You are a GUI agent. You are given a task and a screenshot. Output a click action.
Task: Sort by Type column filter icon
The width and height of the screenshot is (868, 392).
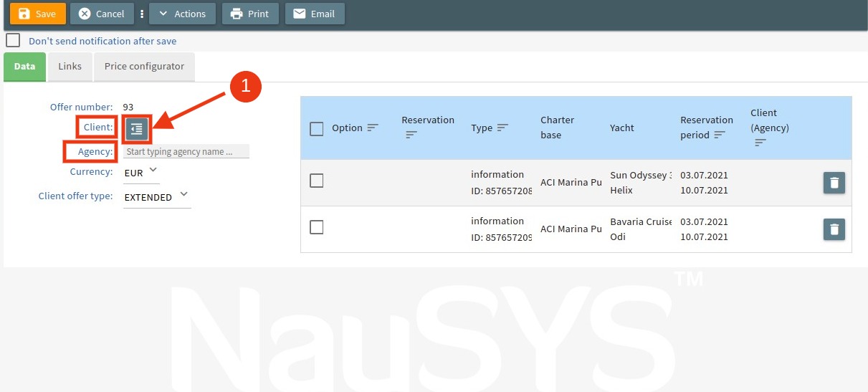(502, 128)
